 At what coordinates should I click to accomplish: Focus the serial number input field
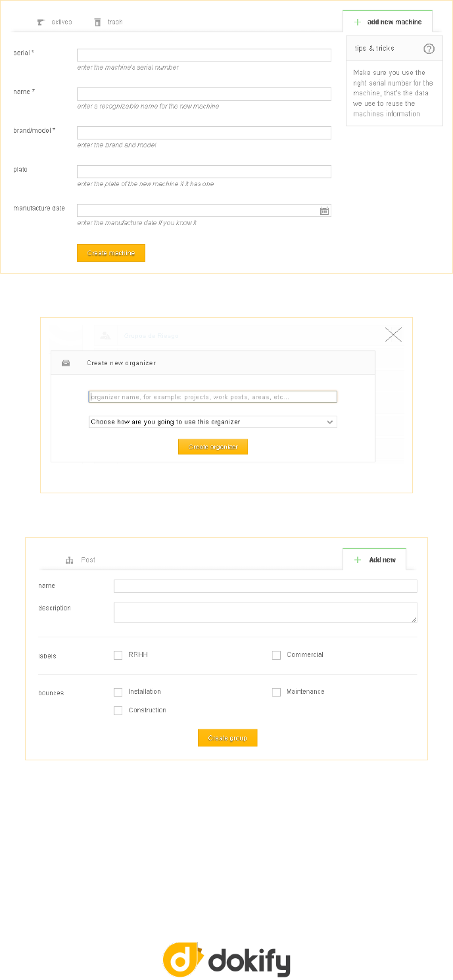[x=204, y=55]
